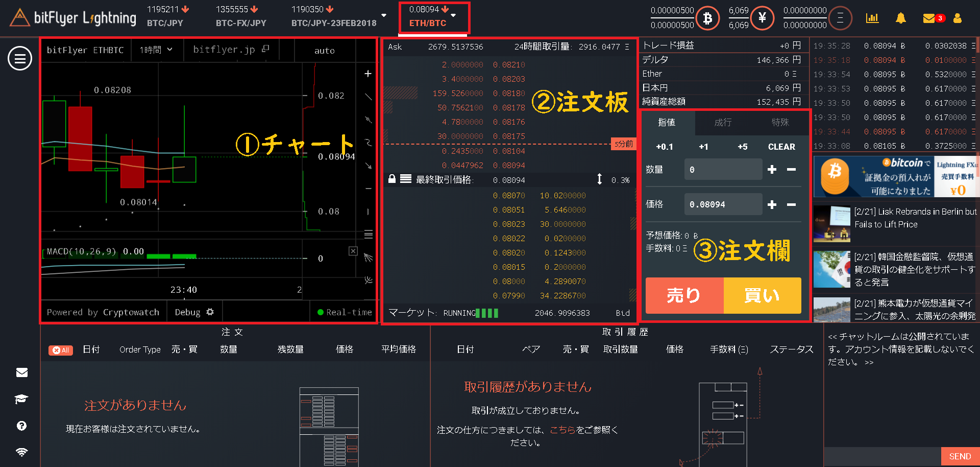Image resolution: width=980 pixels, height=467 pixels.
Task: Expand the ETH/BTC market dropdown arrow
Action: pos(453,15)
